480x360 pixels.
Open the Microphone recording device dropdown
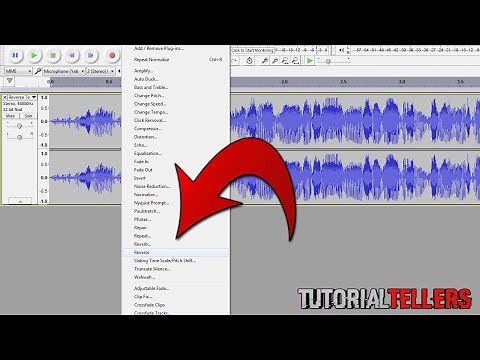[64, 71]
